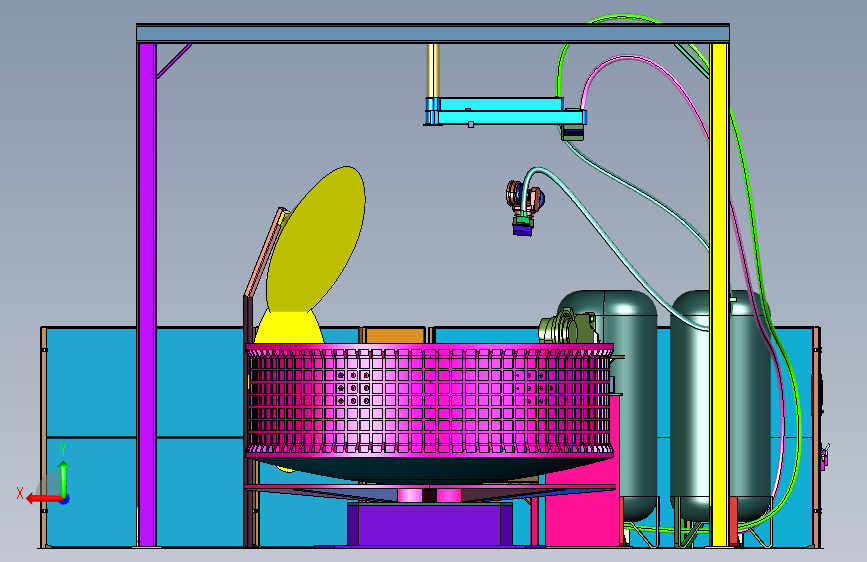This screenshot has height=562, width=867.
Task: Select the copper spray nozzle head
Action: pos(524,198)
